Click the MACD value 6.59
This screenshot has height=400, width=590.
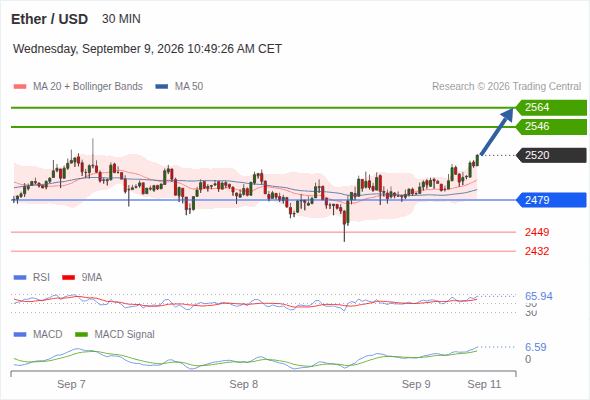pyautogui.click(x=536, y=347)
